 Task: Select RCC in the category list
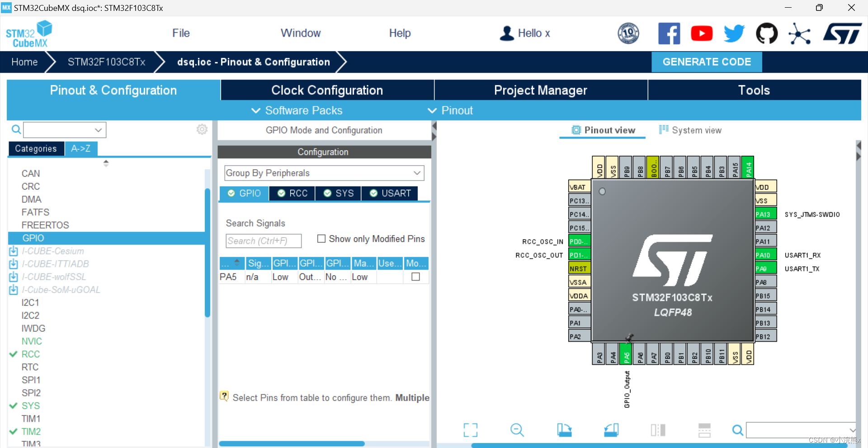point(31,354)
